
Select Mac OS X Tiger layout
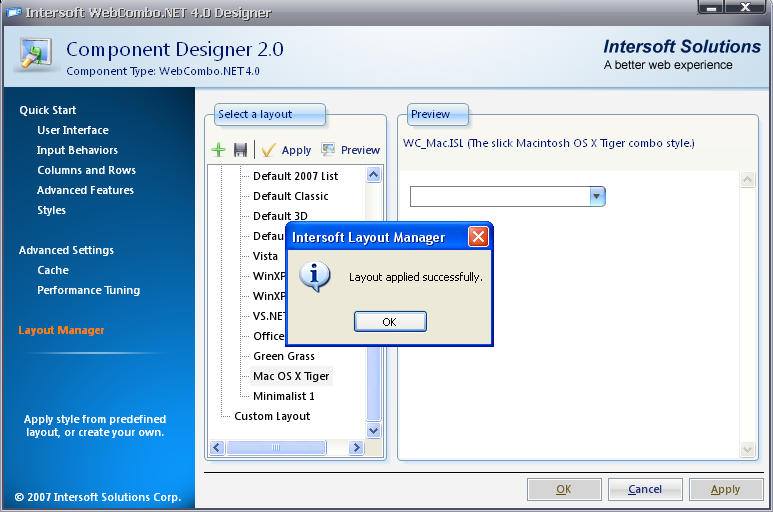click(291, 376)
